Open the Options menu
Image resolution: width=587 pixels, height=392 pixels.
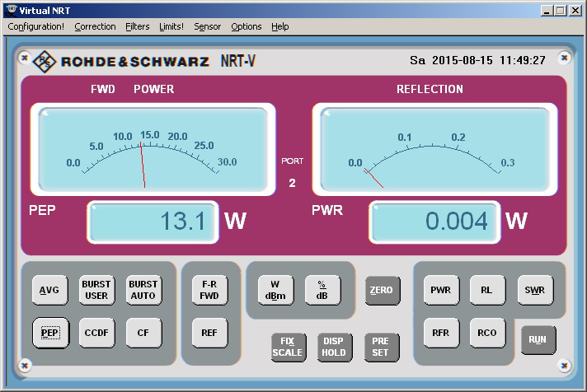click(247, 26)
